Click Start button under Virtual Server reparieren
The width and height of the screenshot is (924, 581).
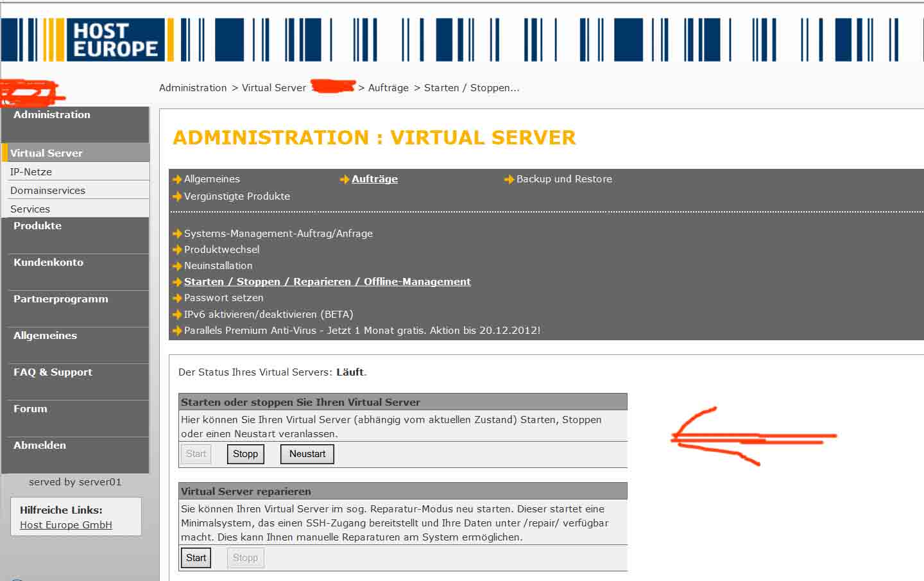(x=196, y=558)
